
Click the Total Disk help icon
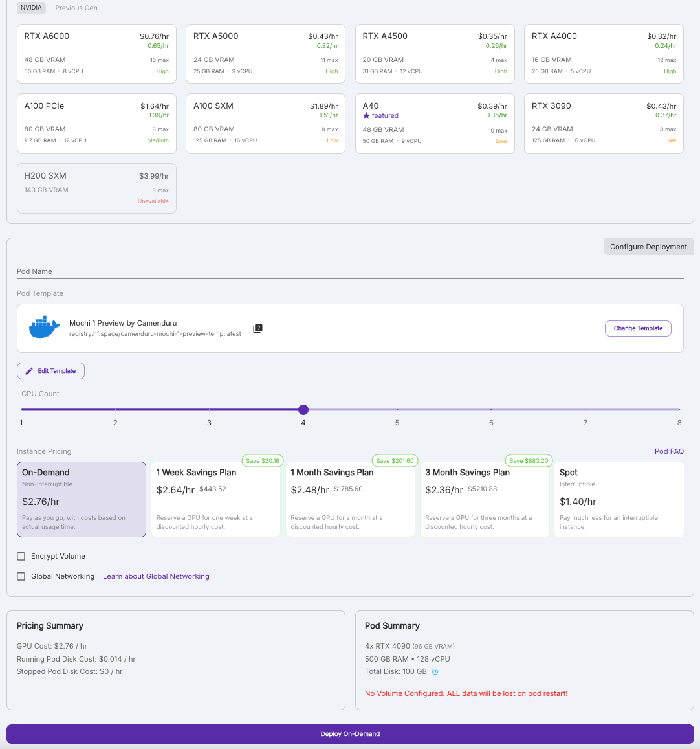(x=435, y=672)
